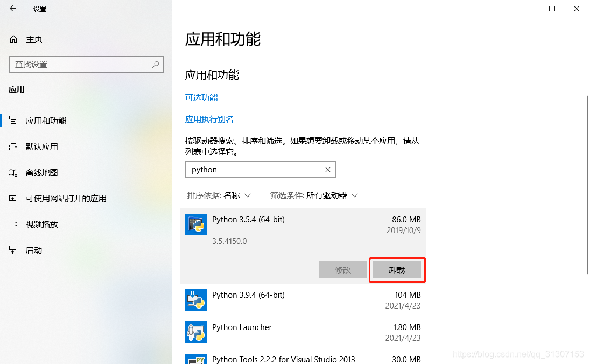Image resolution: width=589 pixels, height=364 pixels.
Task: Click the home icon beside 主页
Action: coord(13,39)
